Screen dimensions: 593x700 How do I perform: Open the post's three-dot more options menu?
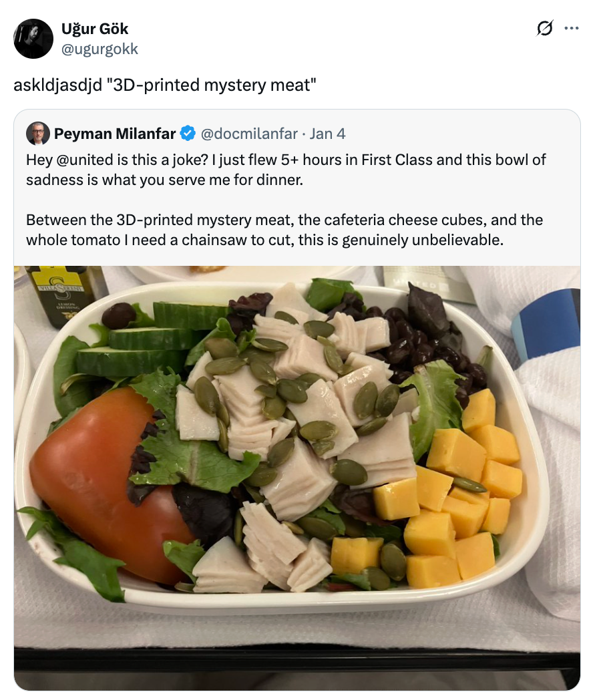[x=572, y=29]
